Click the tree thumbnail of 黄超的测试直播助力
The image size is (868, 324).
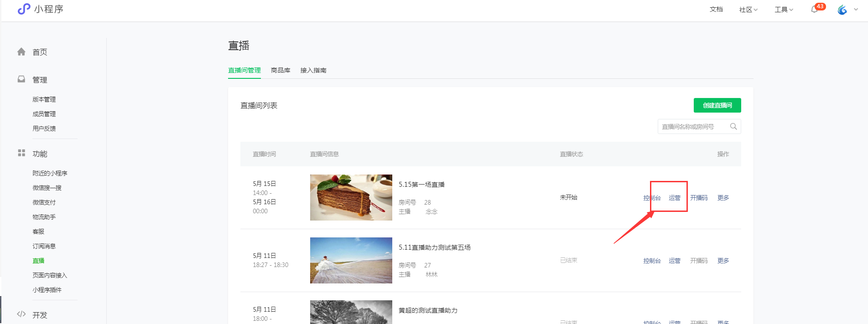point(351,312)
